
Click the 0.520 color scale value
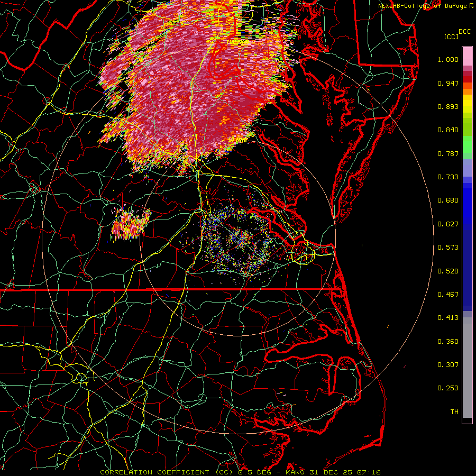click(448, 271)
